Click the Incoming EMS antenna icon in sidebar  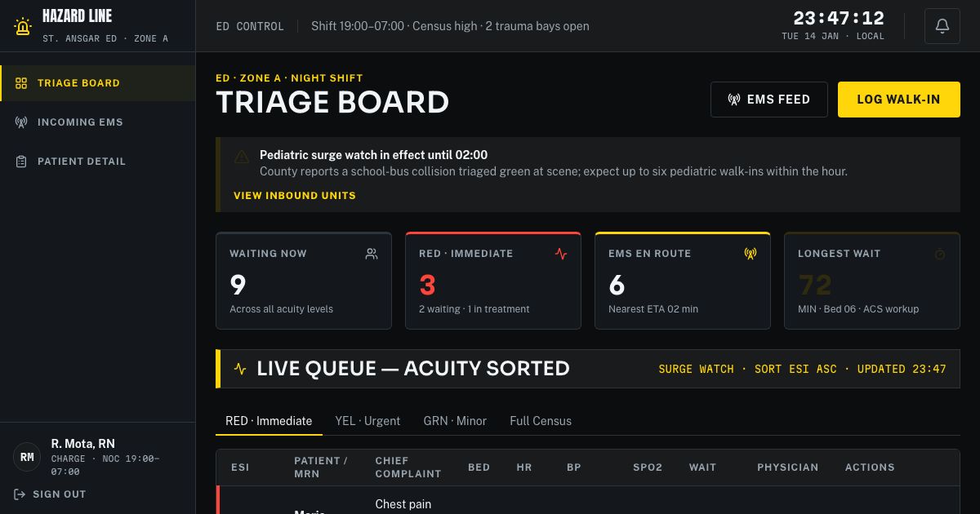coord(21,122)
